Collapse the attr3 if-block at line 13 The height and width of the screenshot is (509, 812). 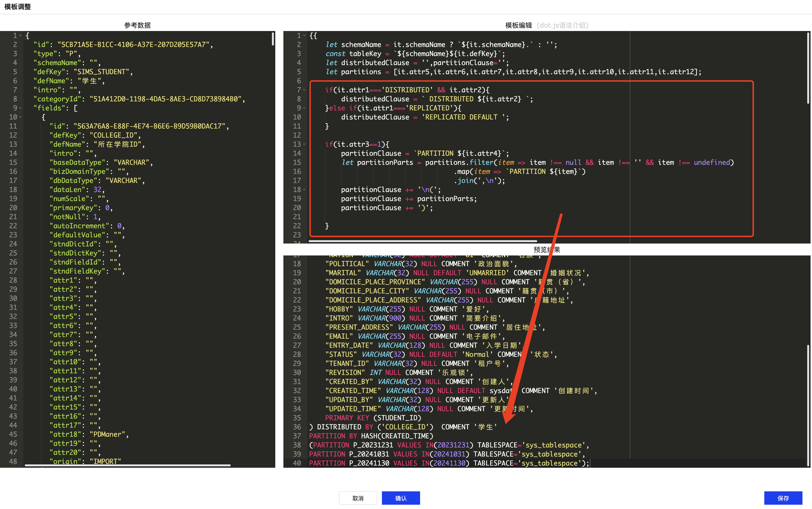tap(303, 144)
